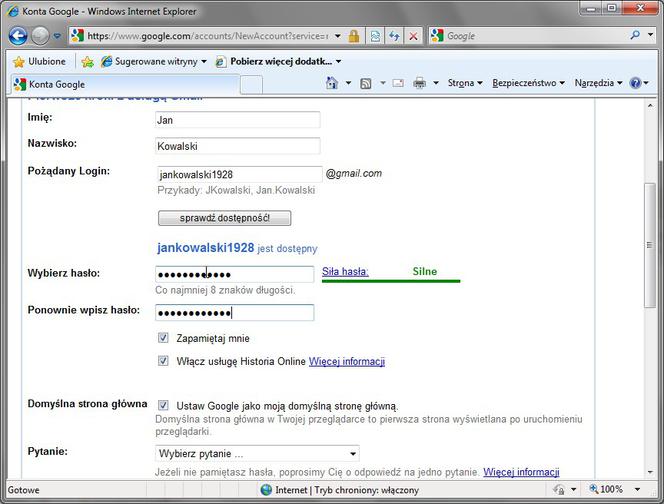Open Więcej informacji link below Pytanie
This screenshot has height=504, width=664.
(x=521, y=472)
